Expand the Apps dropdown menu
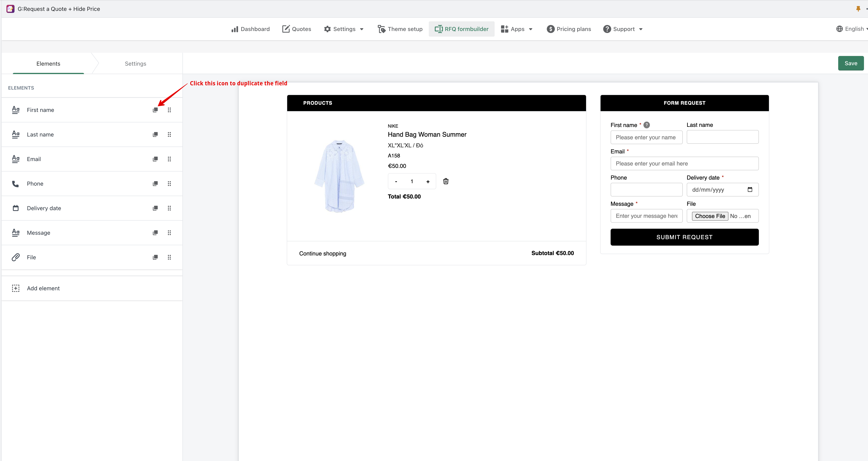This screenshot has height=461, width=868. pyautogui.click(x=517, y=29)
